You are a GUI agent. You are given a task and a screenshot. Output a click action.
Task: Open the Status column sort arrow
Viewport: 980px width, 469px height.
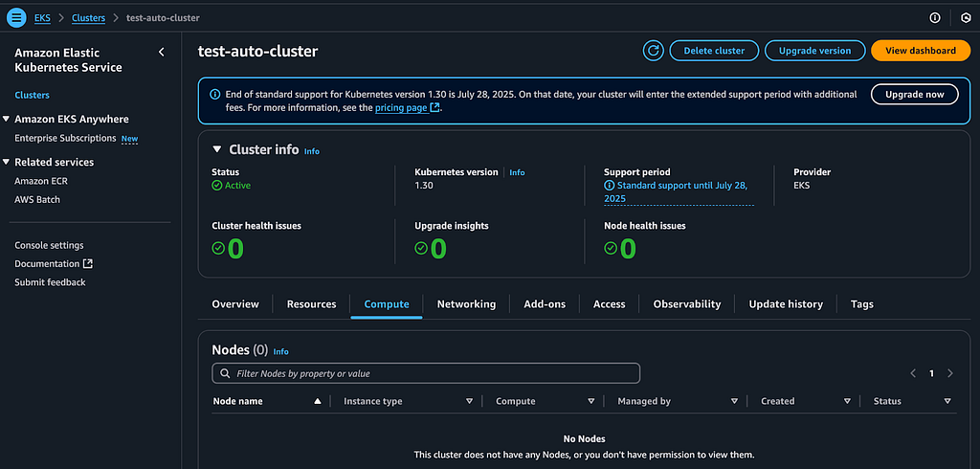(x=947, y=401)
